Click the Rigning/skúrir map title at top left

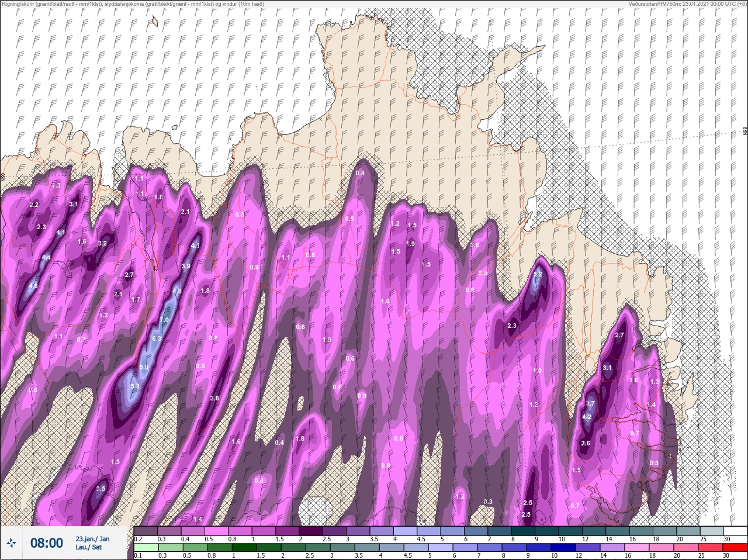coord(133,4)
